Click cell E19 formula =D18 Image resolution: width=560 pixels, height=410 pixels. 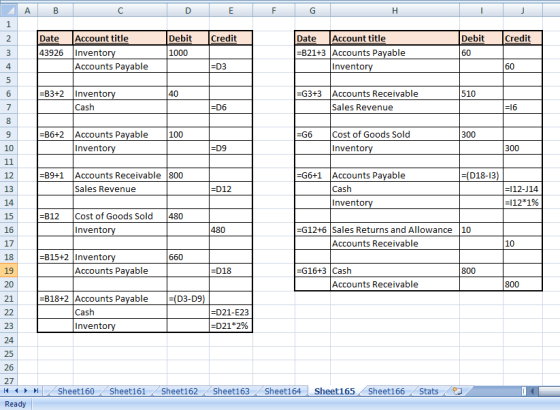231,271
